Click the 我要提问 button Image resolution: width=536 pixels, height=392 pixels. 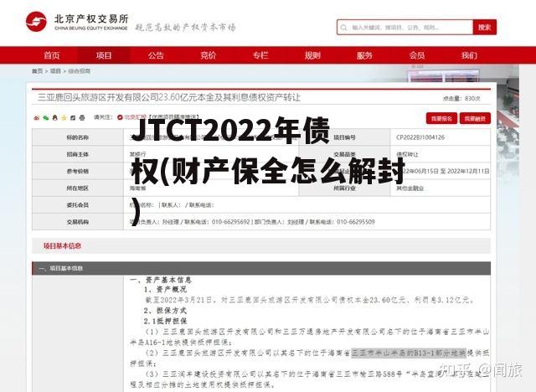[477, 118]
